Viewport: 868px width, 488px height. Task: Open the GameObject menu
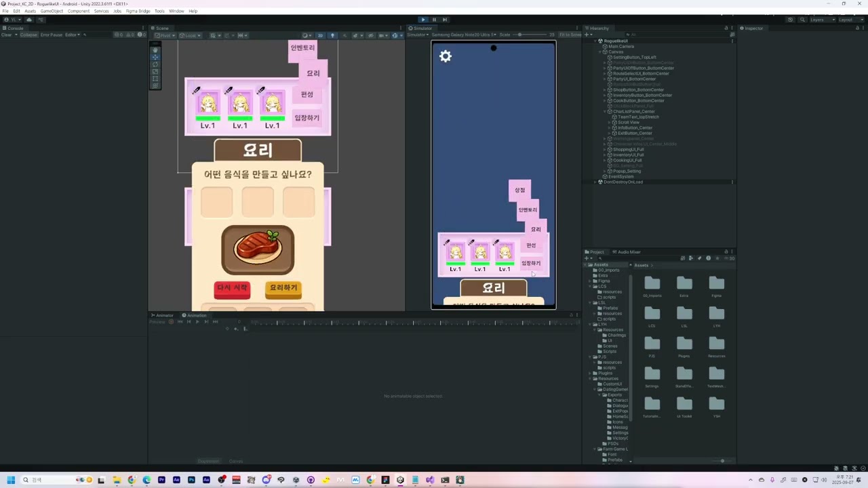52,11
